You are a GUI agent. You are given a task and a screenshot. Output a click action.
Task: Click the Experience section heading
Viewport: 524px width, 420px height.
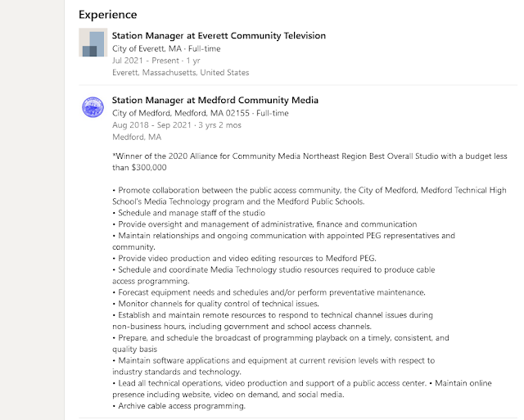(x=108, y=15)
